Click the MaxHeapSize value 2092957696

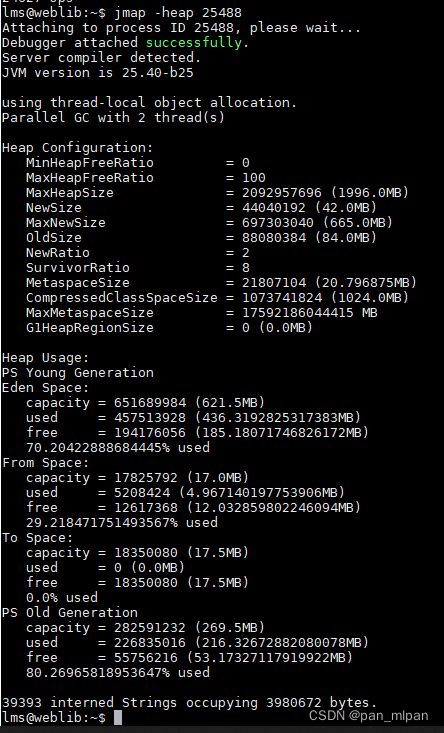pos(282,193)
